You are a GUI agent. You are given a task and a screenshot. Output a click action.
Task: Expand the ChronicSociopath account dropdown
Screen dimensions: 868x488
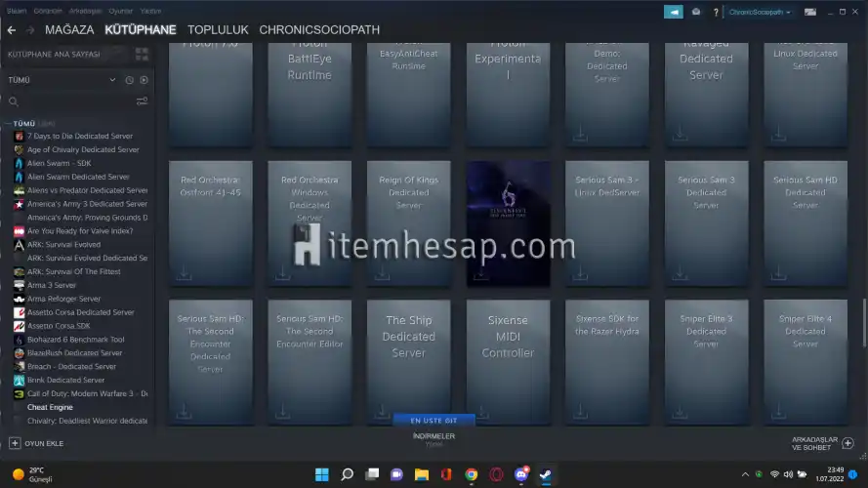pyautogui.click(x=761, y=12)
